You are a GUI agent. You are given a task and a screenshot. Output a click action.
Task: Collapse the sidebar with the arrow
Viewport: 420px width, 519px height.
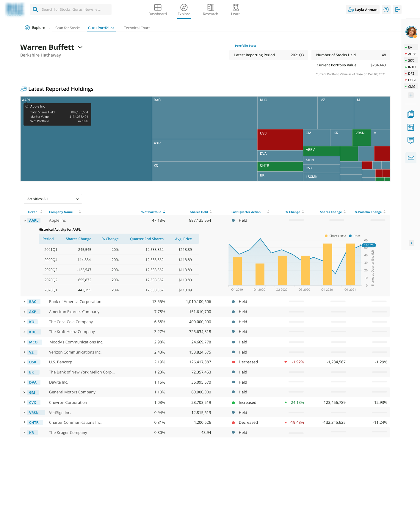[411, 243]
